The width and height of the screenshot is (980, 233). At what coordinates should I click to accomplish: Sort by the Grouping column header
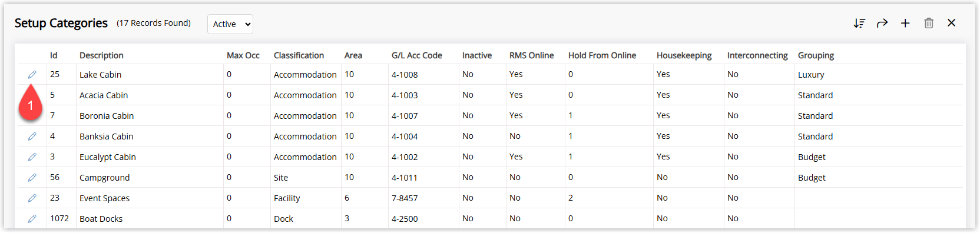816,55
